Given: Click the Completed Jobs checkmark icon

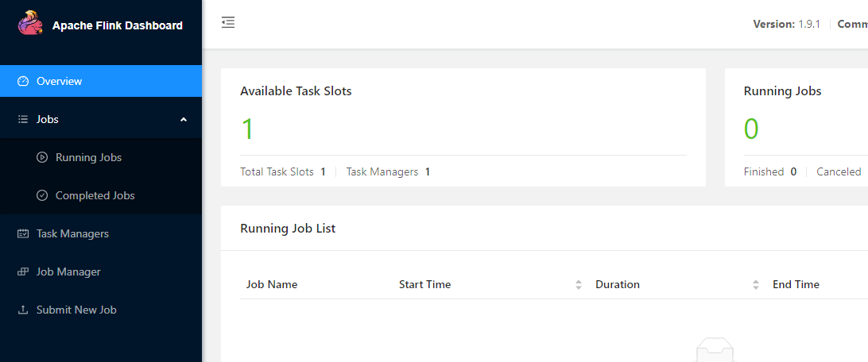Looking at the screenshot, I should [x=42, y=195].
